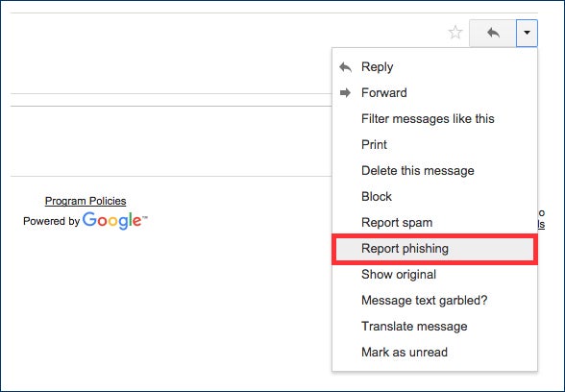Image resolution: width=565 pixels, height=392 pixels.
Task: Click the reply arrow button at top
Action: pos(493,33)
